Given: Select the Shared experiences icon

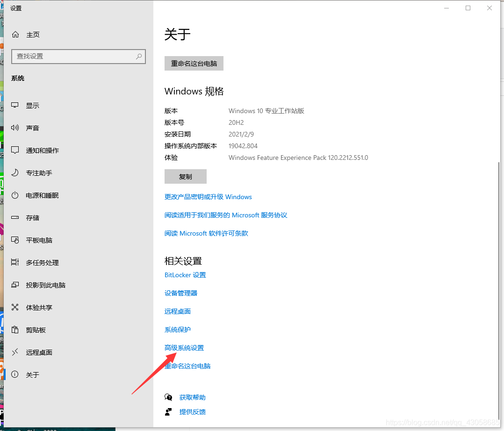Looking at the screenshot, I should [15, 307].
